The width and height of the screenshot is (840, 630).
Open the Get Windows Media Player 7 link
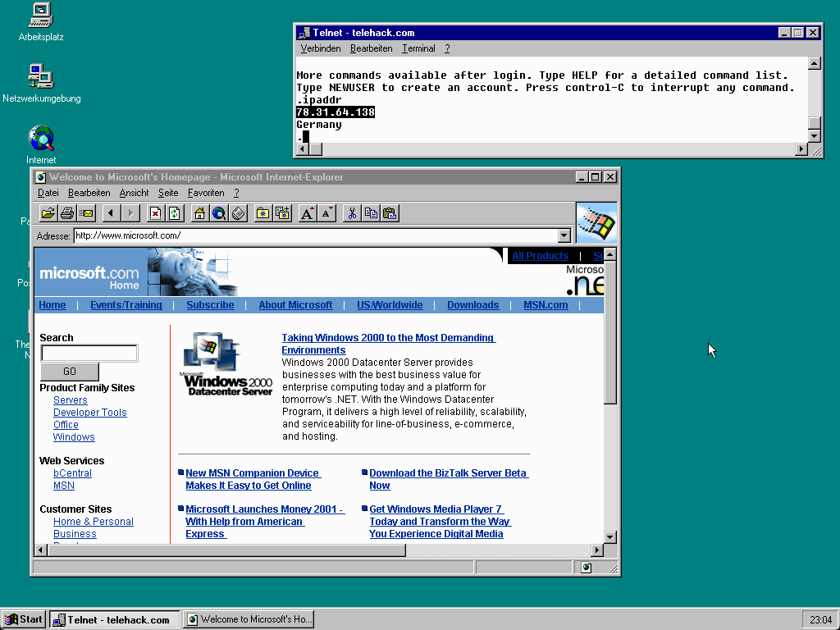[x=440, y=522]
